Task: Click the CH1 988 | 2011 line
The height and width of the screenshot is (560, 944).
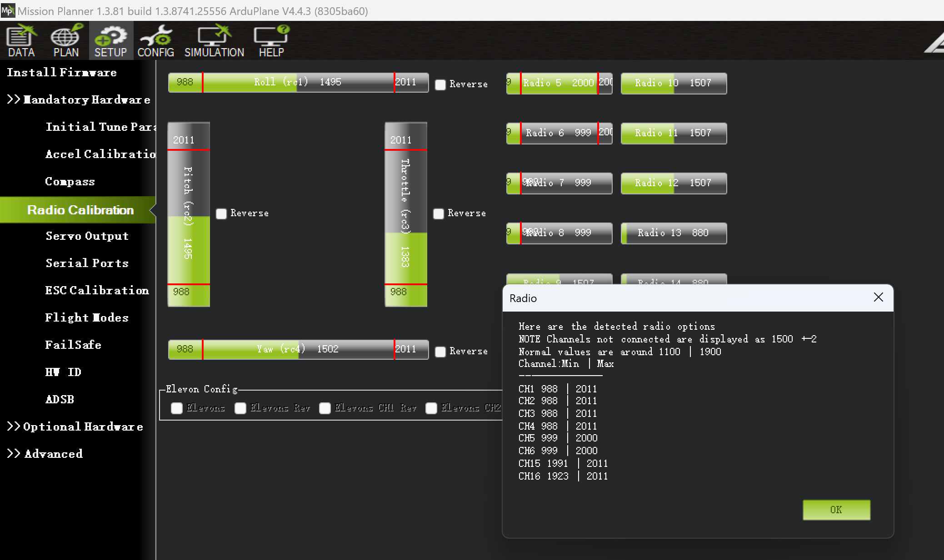Action: [558, 389]
